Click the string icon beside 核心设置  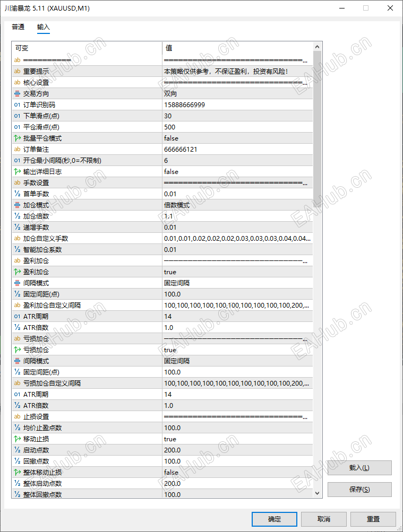click(x=18, y=82)
